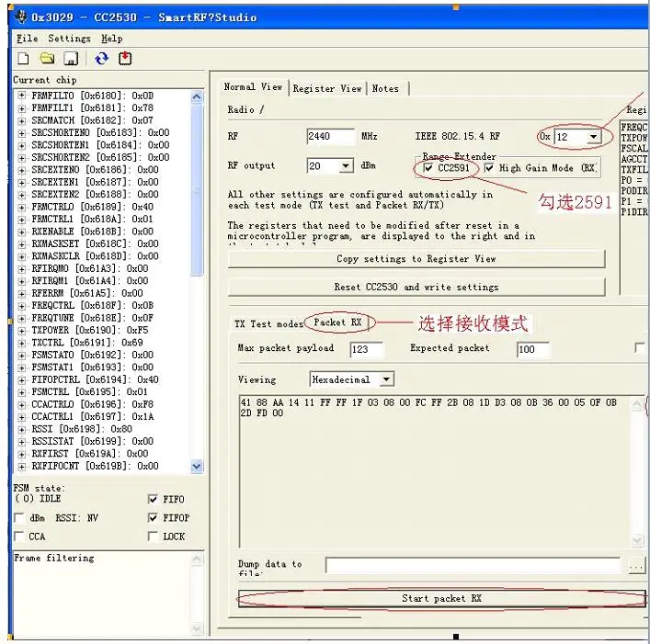Select the FIFOPCTRL [0x6194] register row

95,379
